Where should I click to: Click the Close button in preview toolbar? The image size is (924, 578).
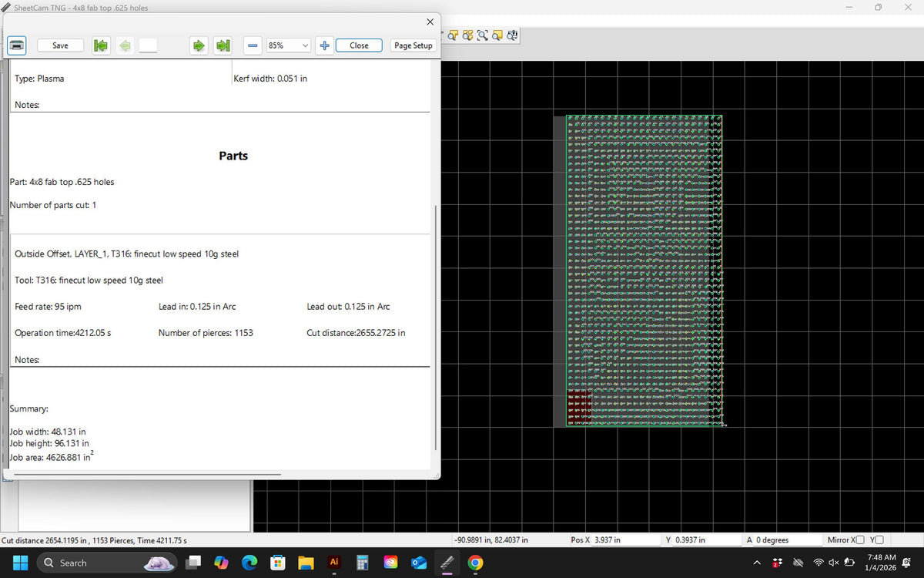coord(359,45)
